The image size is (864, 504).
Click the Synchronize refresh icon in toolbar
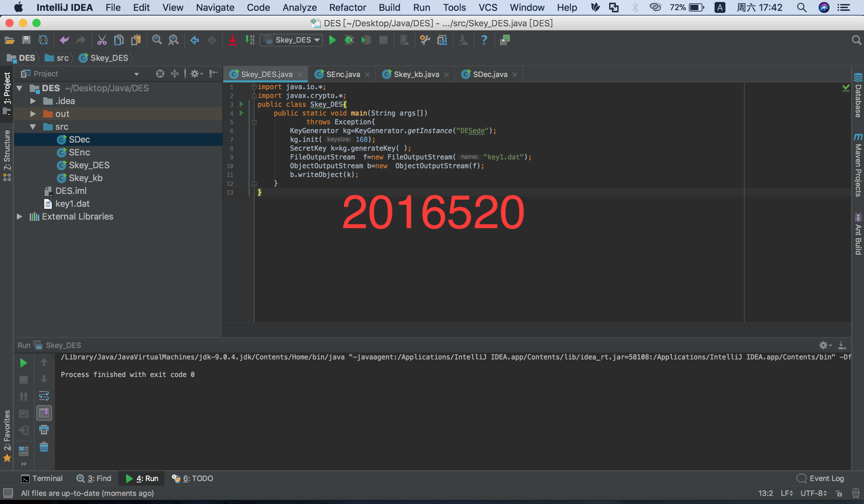tap(43, 40)
